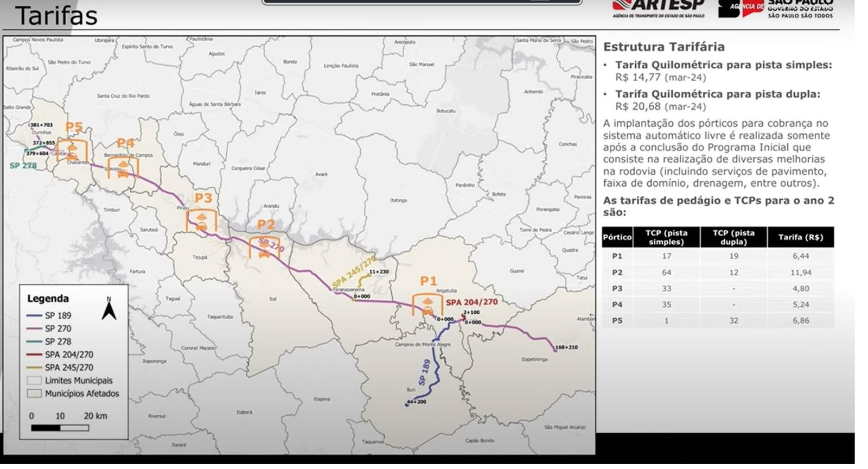Click the ARTESP logo
Image resolution: width=868 pixels, height=469 pixels.
click(658, 8)
